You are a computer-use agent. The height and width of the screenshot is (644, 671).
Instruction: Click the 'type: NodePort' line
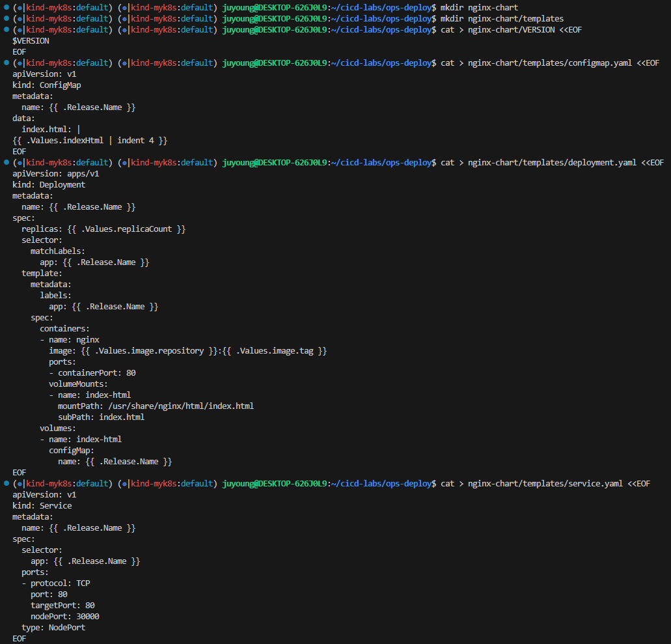(x=53, y=628)
